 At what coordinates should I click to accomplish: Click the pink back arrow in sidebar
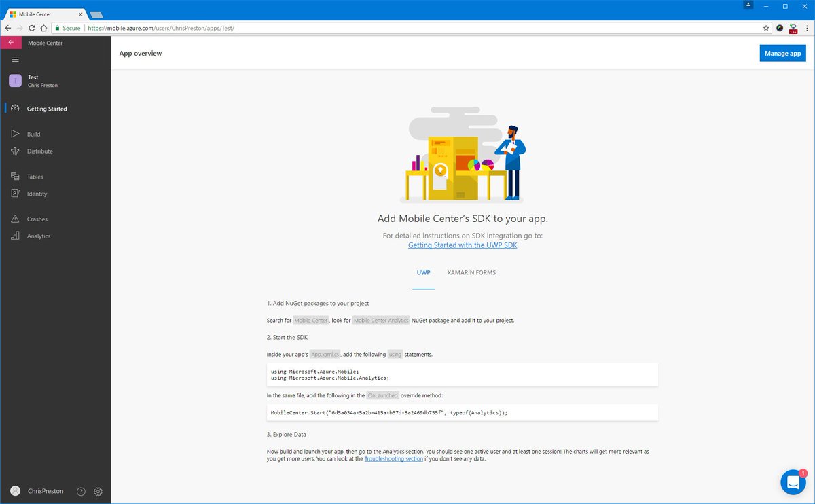11,43
